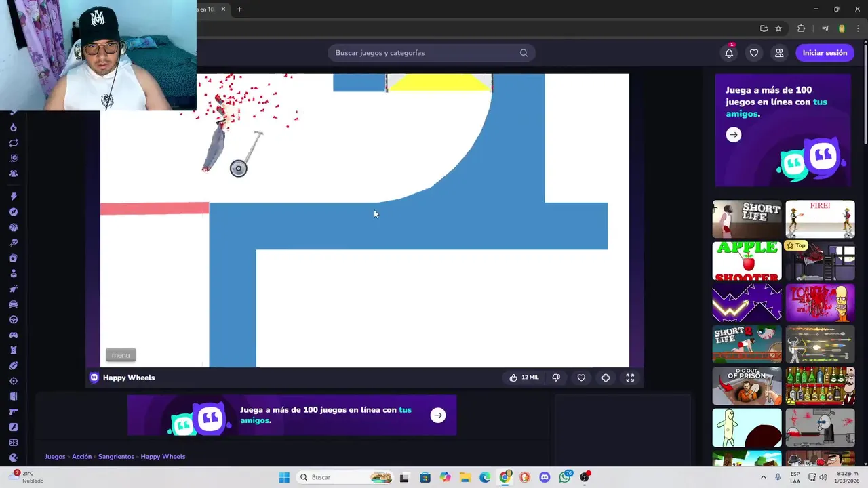Open trending flame icon in sidebar

click(x=14, y=127)
